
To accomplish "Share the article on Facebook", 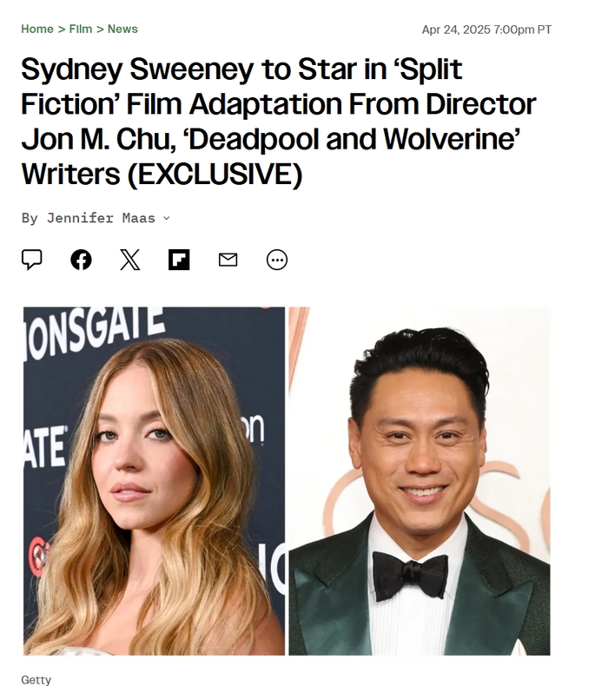I will (82, 260).
